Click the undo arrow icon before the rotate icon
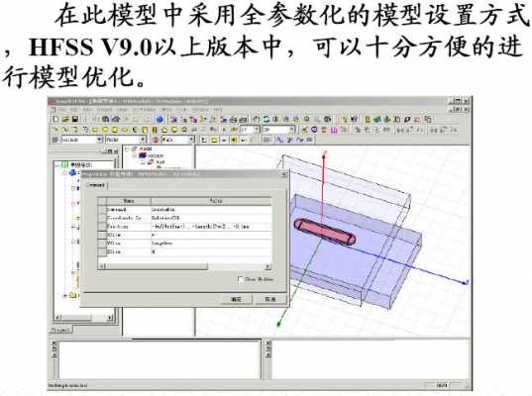This screenshot has width=532, height=396. pos(257,119)
